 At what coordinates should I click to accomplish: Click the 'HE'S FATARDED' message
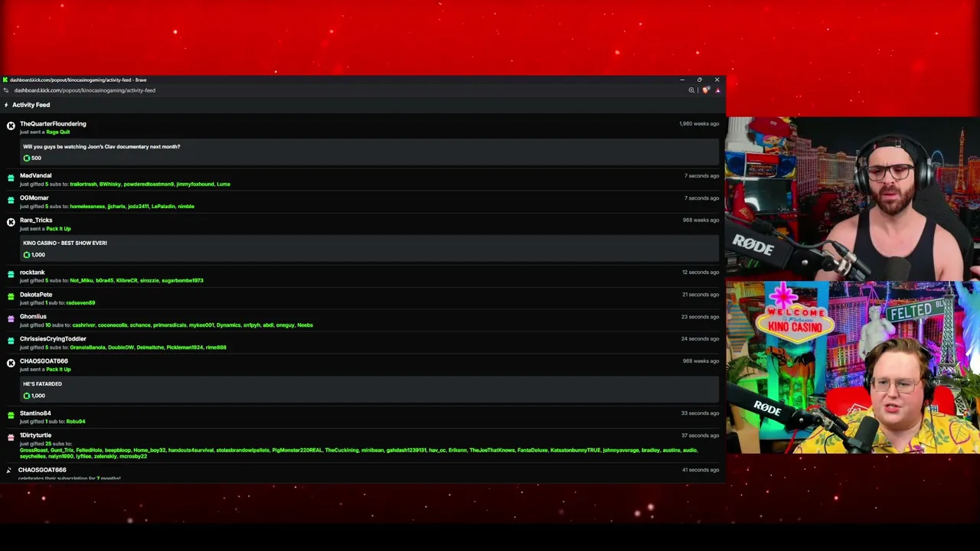pyautogui.click(x=42, y=384)
